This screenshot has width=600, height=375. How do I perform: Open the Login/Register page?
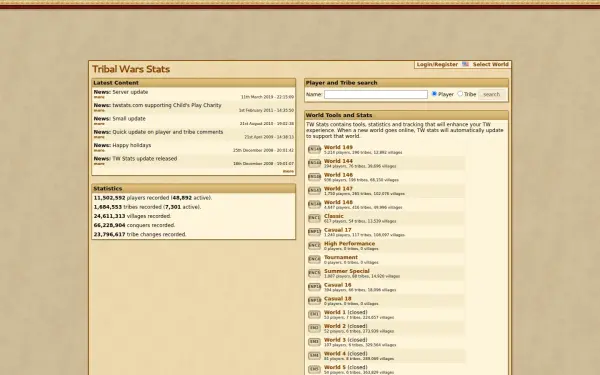pos(437,64)
